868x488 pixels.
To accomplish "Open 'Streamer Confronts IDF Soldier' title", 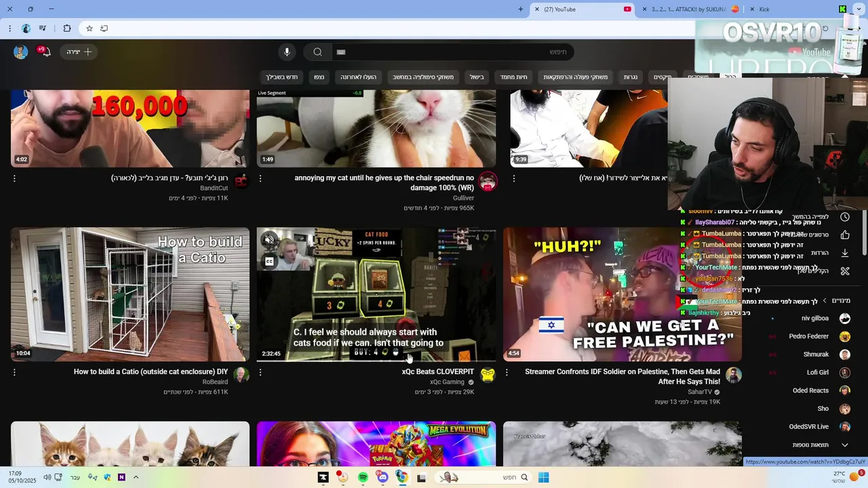I will [x=623, y=377].
